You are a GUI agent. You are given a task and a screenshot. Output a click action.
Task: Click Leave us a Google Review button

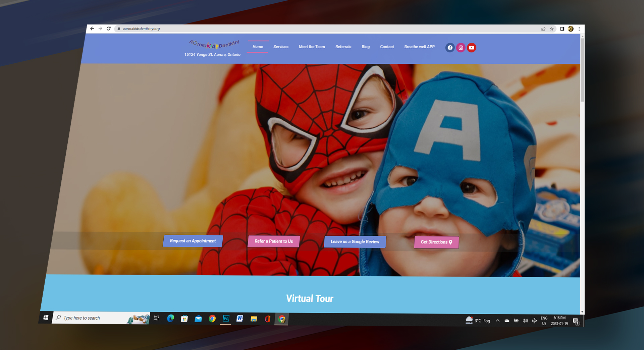(x=355, y=242)
